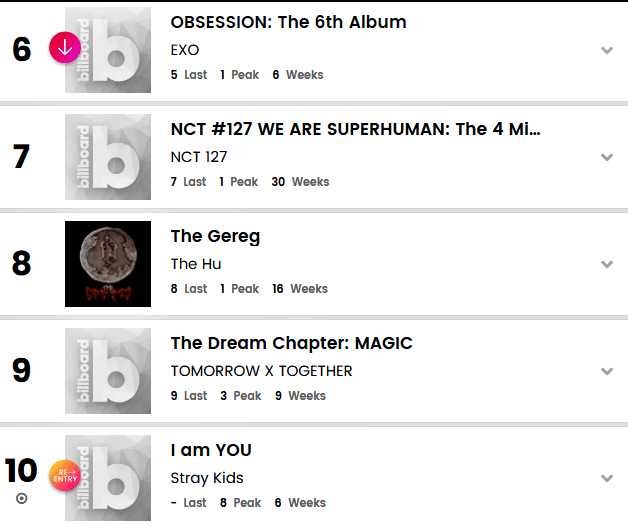Click the small circle icon under rank 10
The height and width of the screenshot is (525, 628).
pos(22,499)
